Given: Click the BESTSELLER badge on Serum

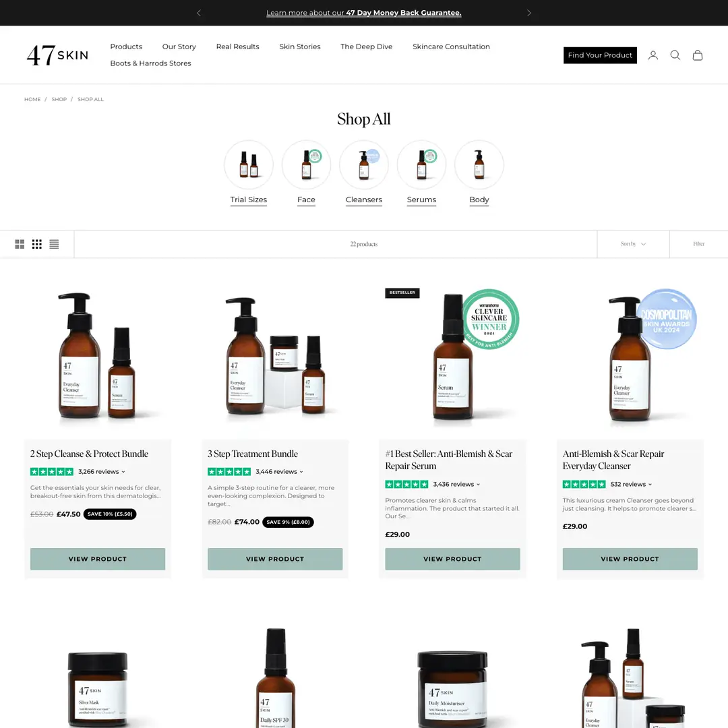Looking at the screenshot, I should pyautogui.click(x=402, y=293).
